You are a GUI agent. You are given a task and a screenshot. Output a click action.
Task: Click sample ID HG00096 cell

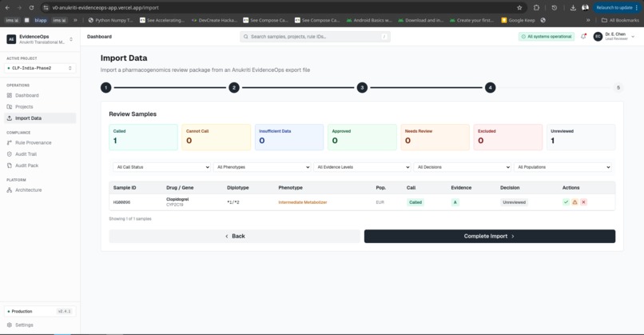(121, 202)
